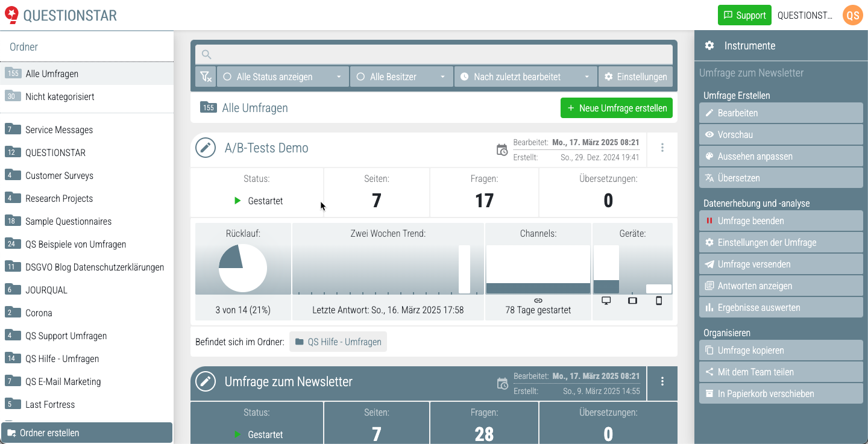
Task: Open the QUESTIONSTAR folder in sidebar
Action: (x=87, y=152)
